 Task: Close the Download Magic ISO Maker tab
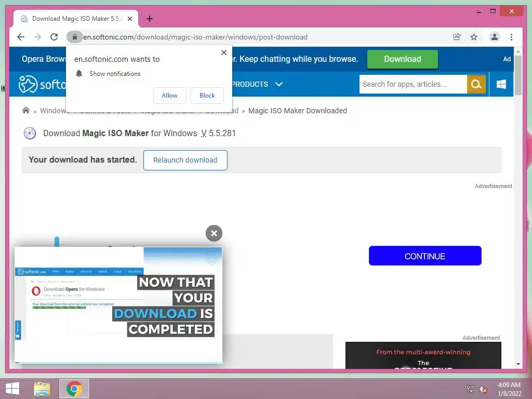coord(129,19)
